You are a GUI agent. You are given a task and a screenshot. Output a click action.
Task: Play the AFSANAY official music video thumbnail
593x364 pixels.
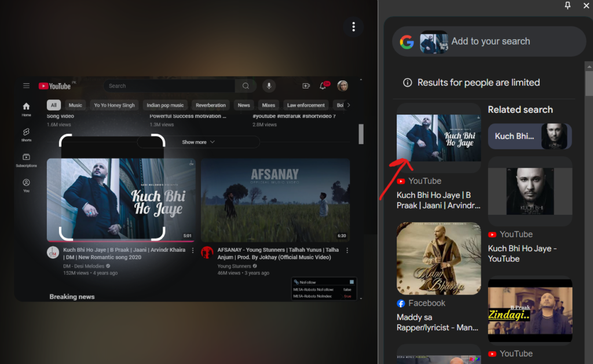click(x=275, y=200)
